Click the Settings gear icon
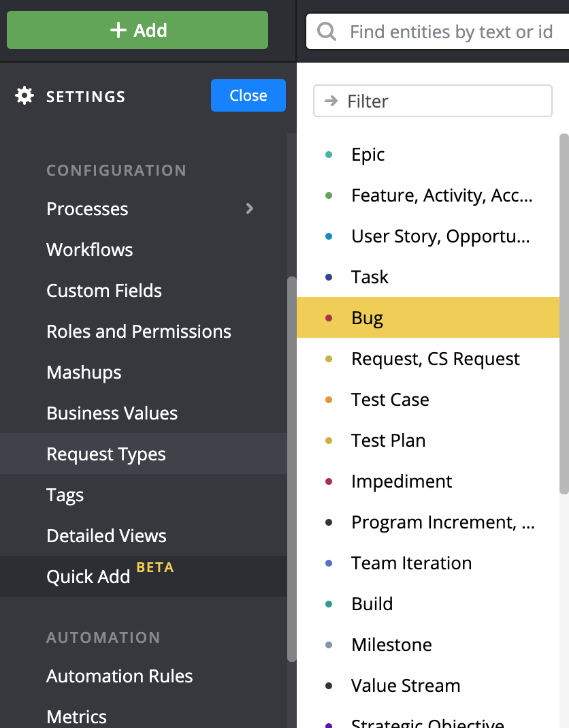This screenshot has width=569, height=728. (24, 96)
